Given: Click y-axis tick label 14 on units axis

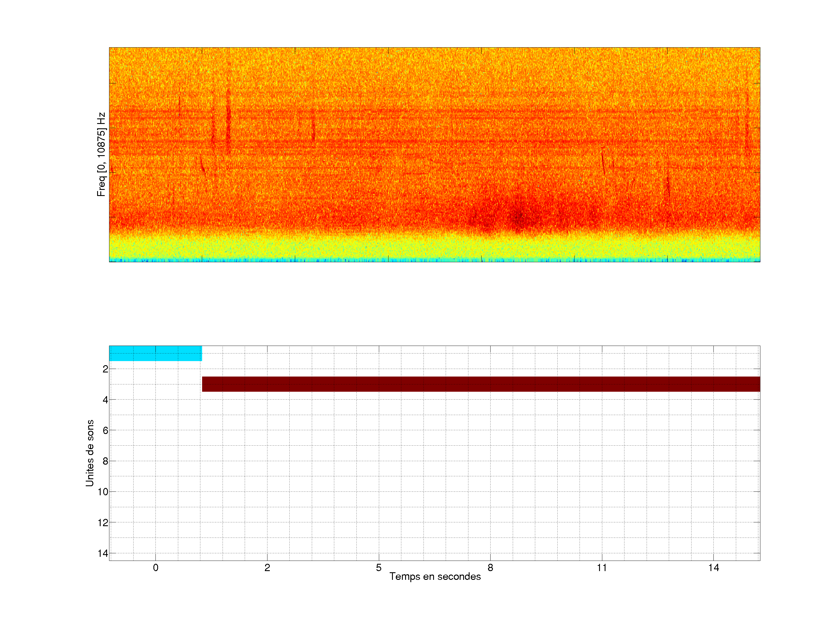Looking at the screenshot, I should 103,553.
